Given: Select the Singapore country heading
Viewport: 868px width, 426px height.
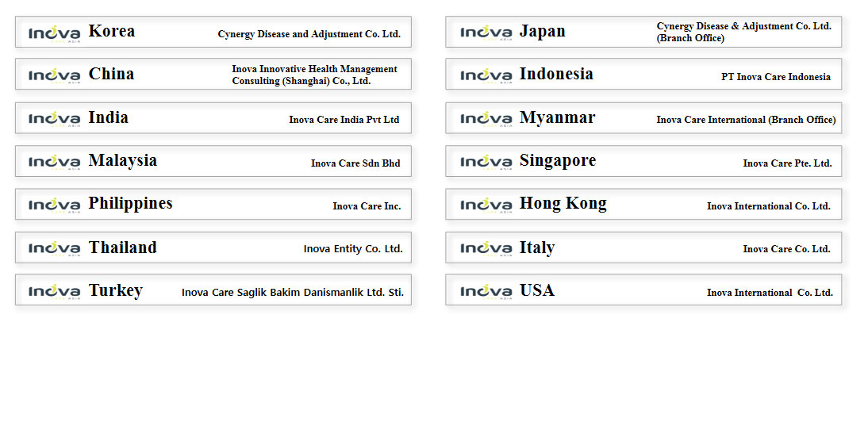Looking at the screenshot, I should click(x=558, y=161).
